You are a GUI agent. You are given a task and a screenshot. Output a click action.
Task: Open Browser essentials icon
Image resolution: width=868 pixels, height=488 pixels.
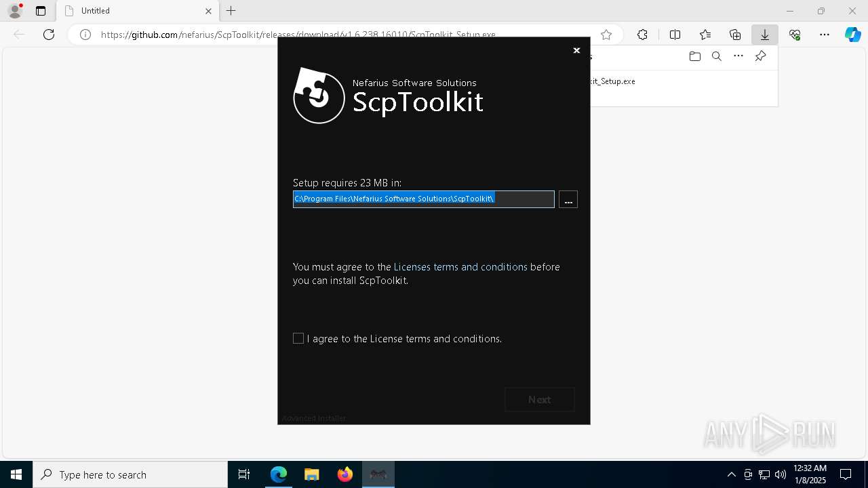[x=795, y=35]
